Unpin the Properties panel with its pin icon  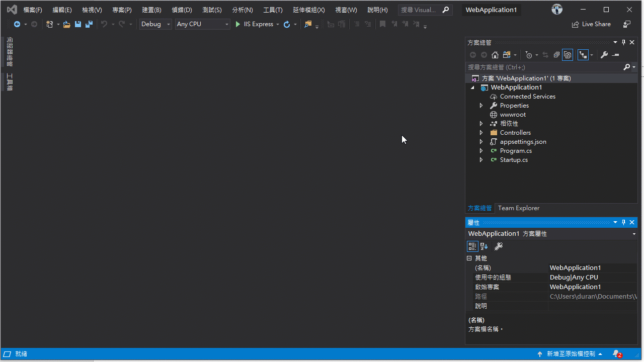(623, 222)
